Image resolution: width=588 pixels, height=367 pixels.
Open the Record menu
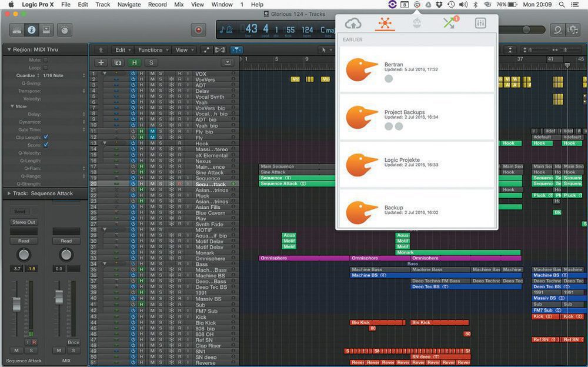(x=157, y=5)
